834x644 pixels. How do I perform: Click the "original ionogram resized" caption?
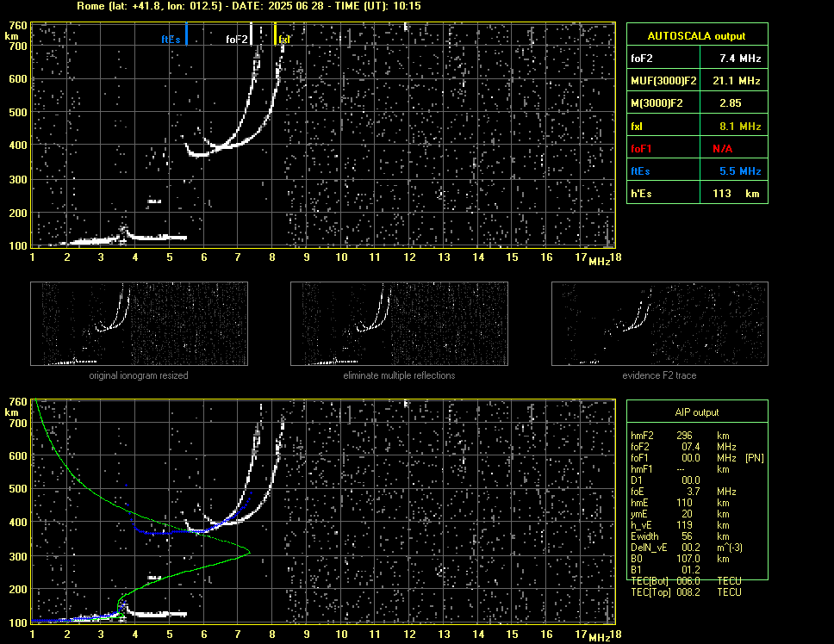click(139, 375)
